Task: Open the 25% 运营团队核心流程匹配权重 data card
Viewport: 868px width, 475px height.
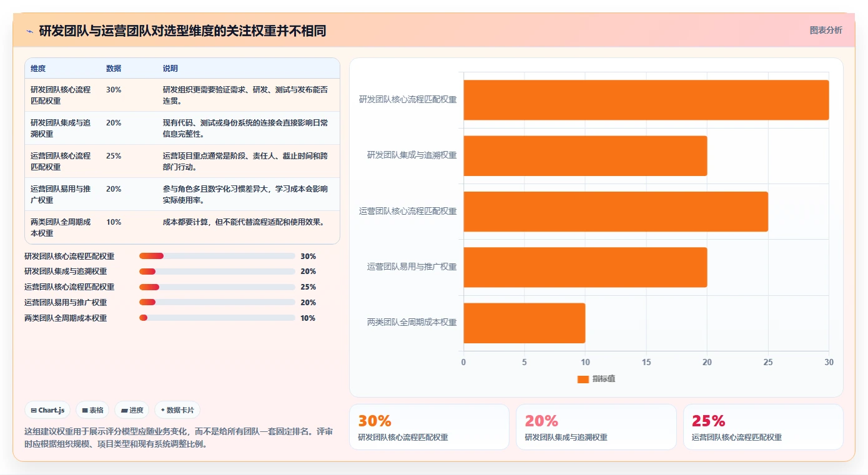Action: (x=763, y=427)
